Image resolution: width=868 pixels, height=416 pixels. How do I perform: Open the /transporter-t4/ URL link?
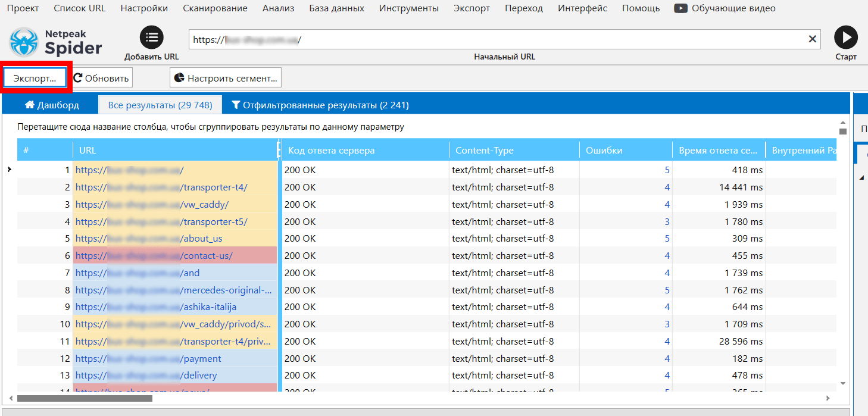coord(161,187)
